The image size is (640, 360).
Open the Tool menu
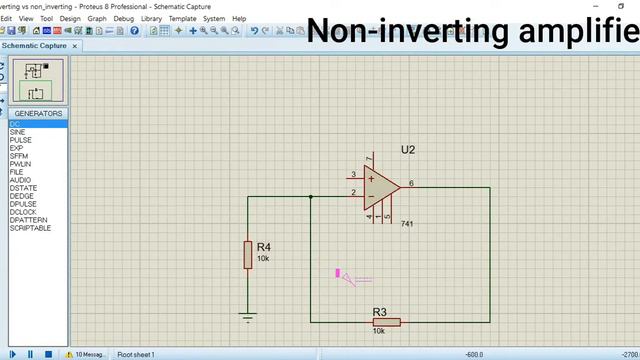point(47,19)
